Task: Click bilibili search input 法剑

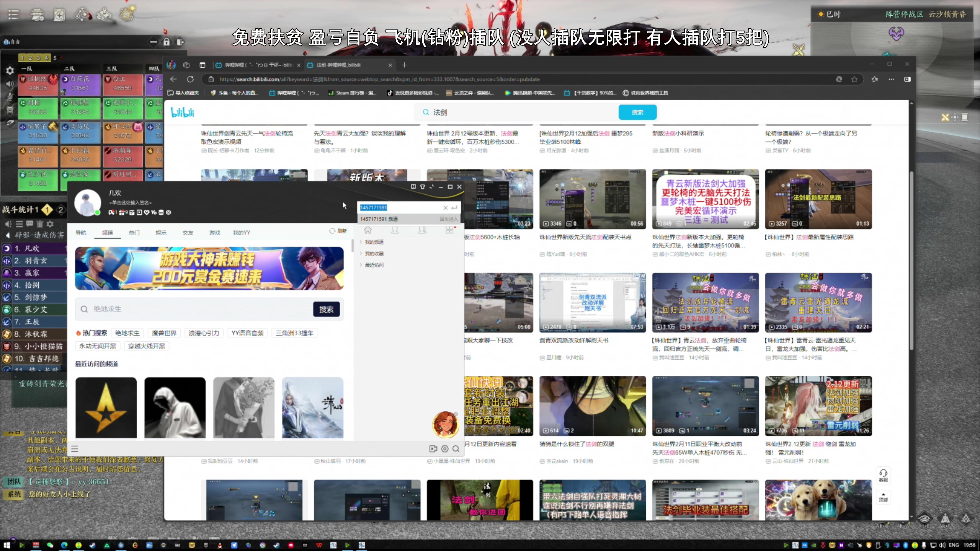Action: [x=517, y=112]
